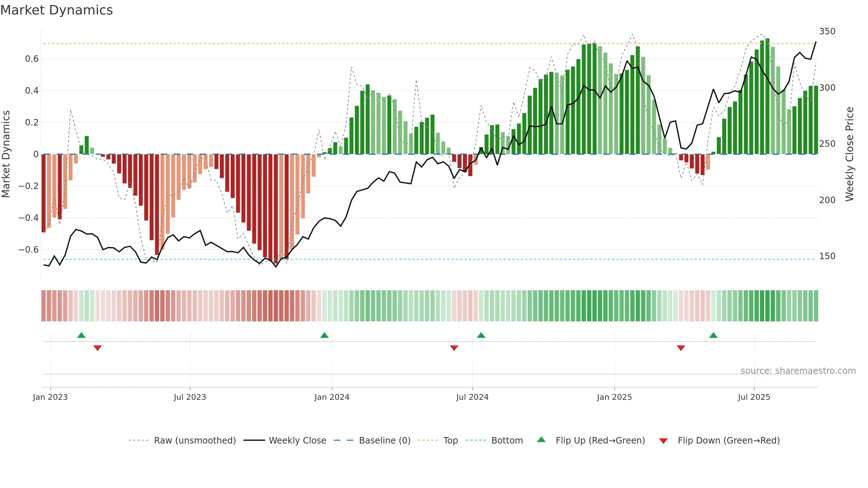Viewport: 868px width, 488px height.
Task: Toggle the Top legend entry
Action: 438,440
